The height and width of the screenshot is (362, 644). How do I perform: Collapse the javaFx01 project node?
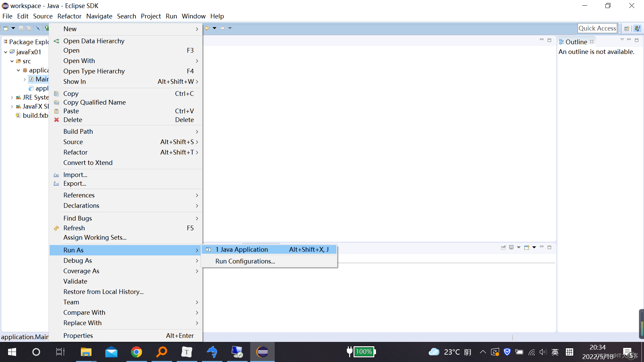click(5, 52)
